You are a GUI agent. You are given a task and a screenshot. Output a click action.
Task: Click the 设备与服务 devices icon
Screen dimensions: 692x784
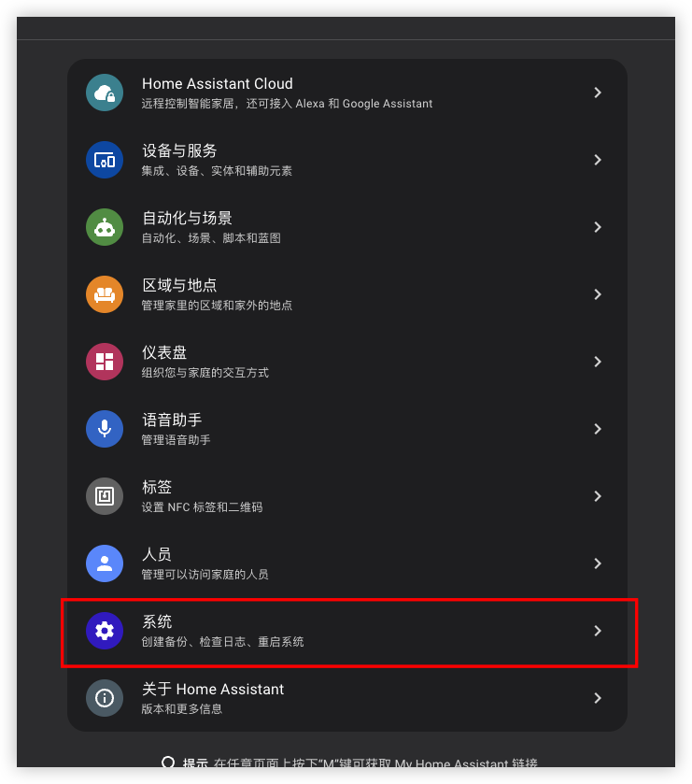[105, 160]
